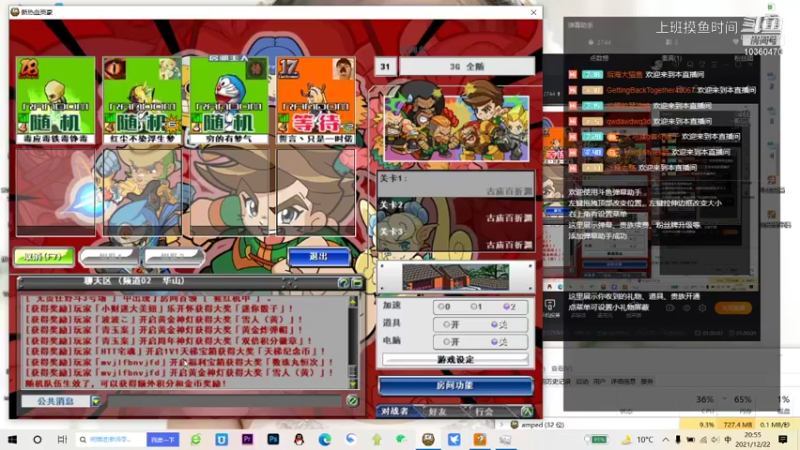Viewport: 800px width, 450px height.
Task: Click the room number 31 box
Action: tap(385, 66)
